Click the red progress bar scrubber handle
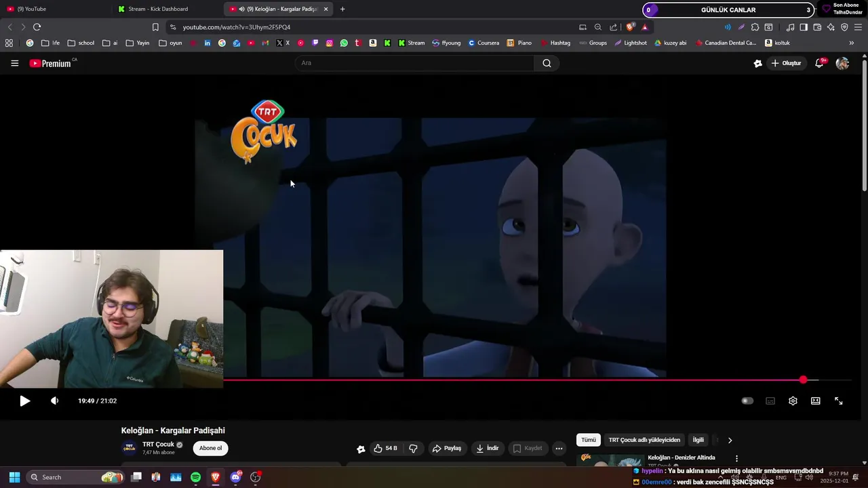The height and width of the screenshot is (488, 868). tap(804, 380)
